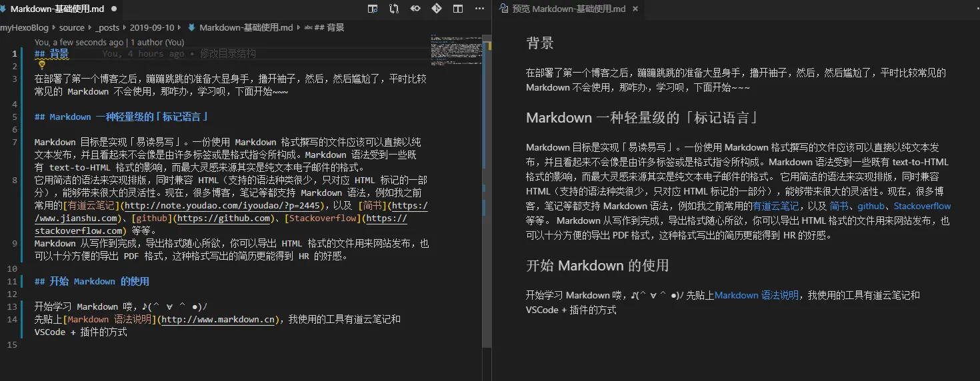Open the Markdown 语法说明 link in the preview
This screenshot has width=980, height=381.
pos(757,295)
